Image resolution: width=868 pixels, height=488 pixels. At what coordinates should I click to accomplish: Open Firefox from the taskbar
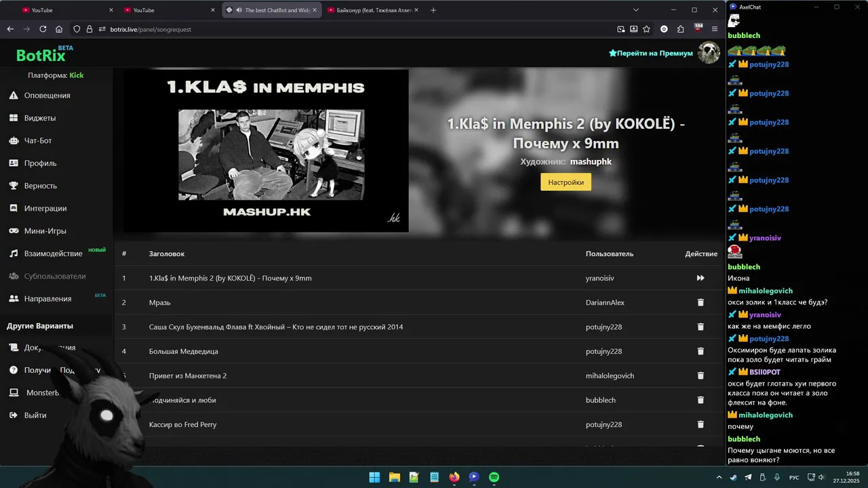pyautogui.click(x=454, y=477)
